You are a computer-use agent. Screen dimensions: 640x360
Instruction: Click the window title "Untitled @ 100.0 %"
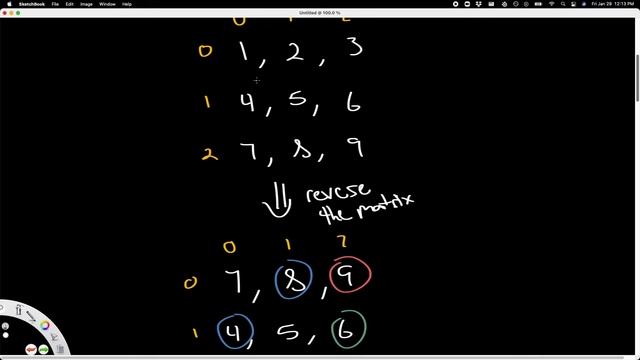(x=320, y=13)
